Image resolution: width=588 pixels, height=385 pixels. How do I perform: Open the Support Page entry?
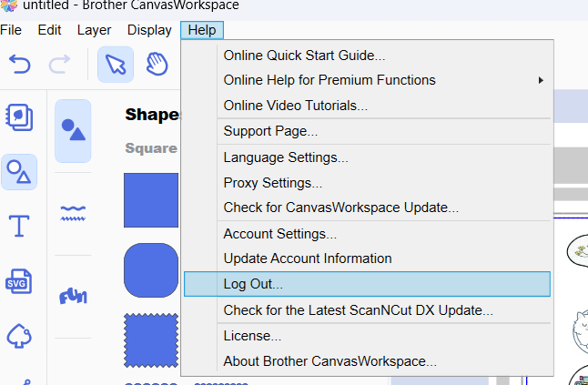(x=367, y=131)
